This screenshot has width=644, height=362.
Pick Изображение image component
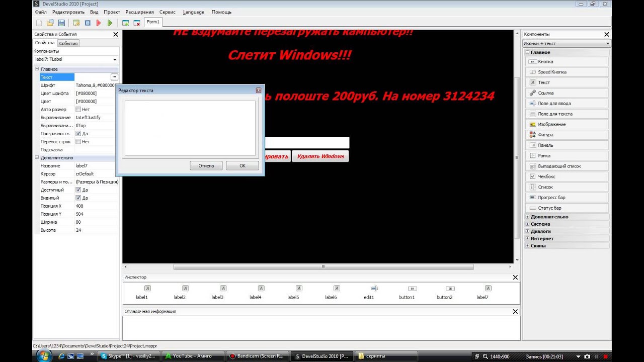[x=567, y=124]
